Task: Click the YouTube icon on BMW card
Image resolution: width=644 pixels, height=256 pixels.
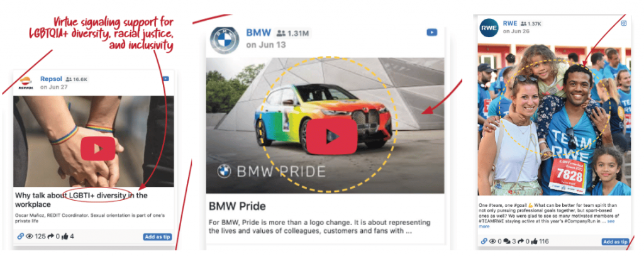Action: pyautogui.click(x=431, y=32)
